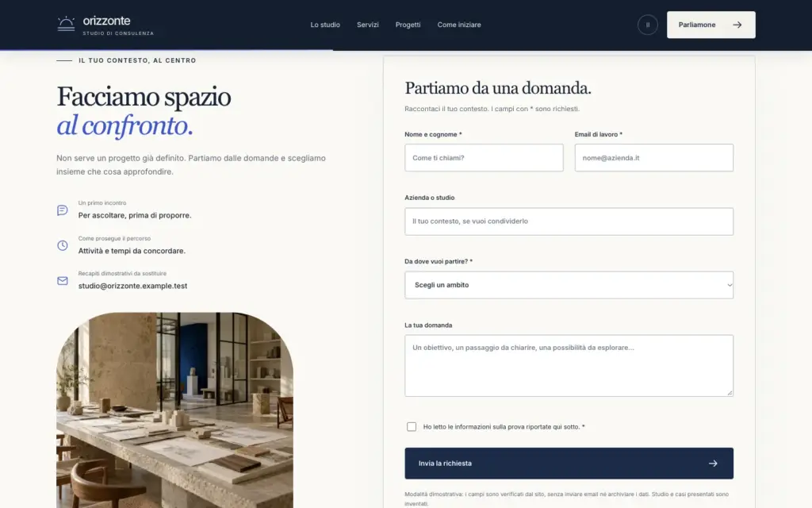Click the orizzonte sunrise logo icon
812x508 pixels.
(66, 24)
